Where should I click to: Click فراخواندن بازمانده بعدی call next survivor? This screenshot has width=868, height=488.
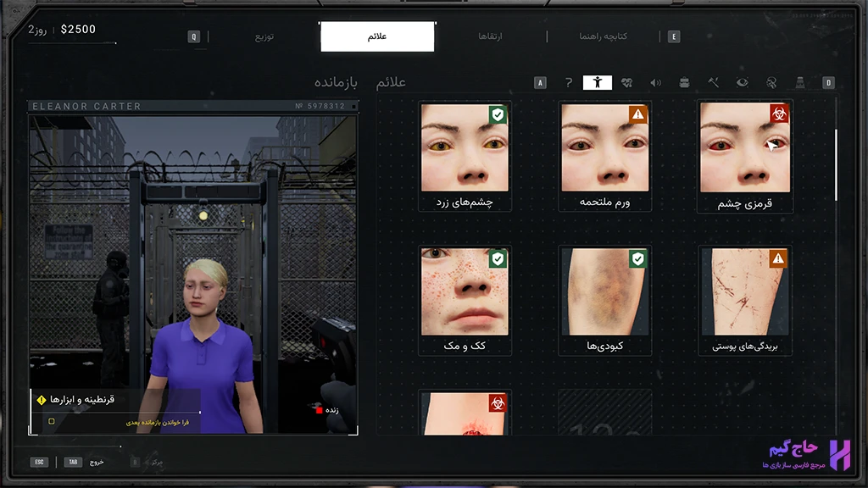click(157, 422)
